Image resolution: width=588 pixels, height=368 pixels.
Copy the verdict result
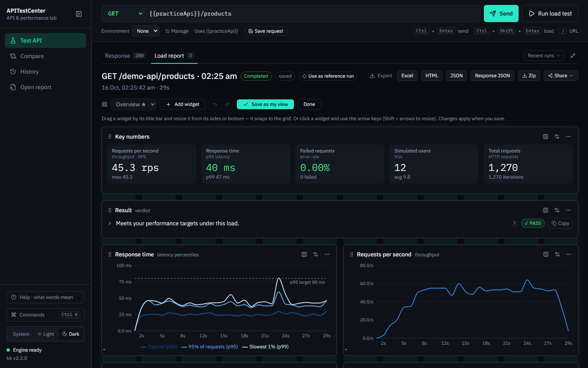click(x=560, y=223)
